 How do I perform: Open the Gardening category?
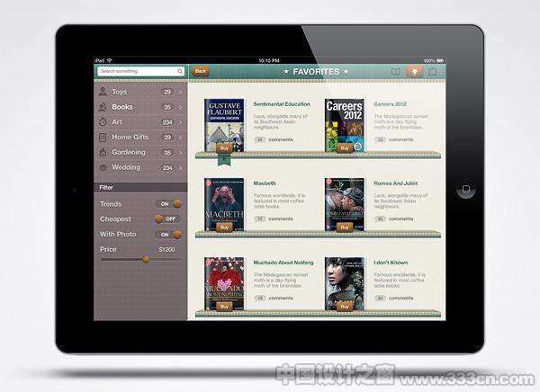[140, 153]
